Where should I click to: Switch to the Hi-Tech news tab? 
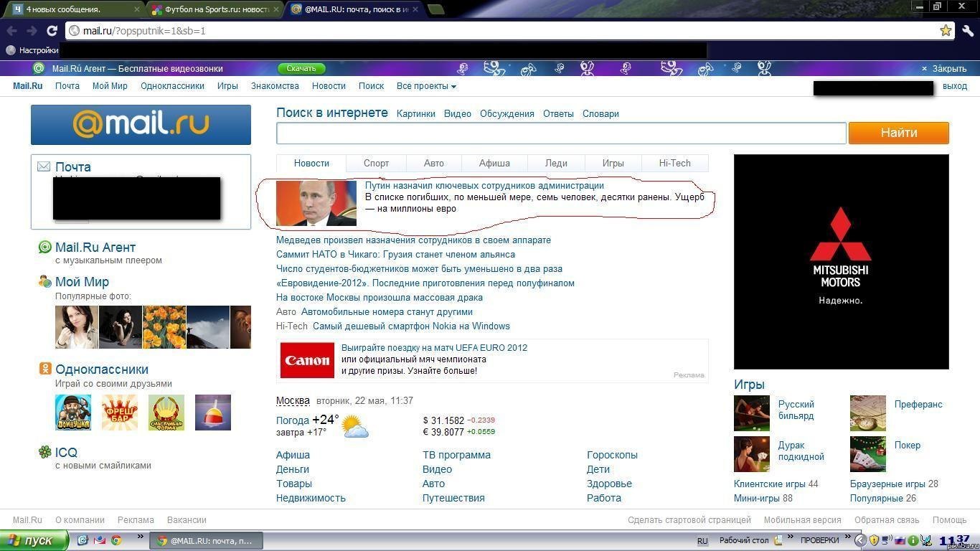(x=674, y=163)
